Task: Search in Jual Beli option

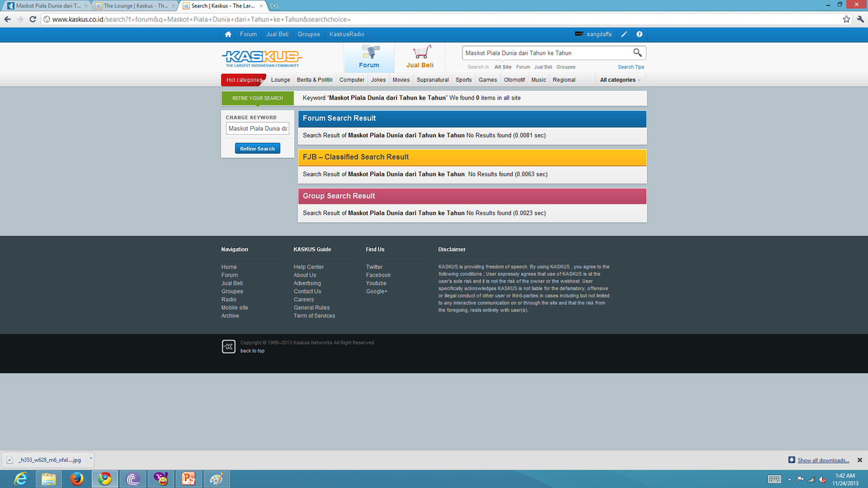Action: coord(543,67)
